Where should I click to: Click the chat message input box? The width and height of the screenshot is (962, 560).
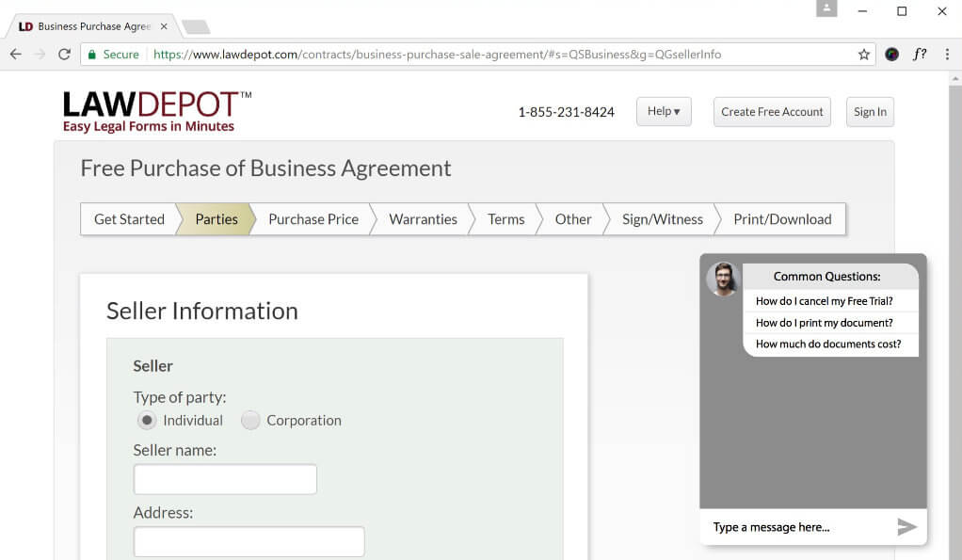pos(795,527)
